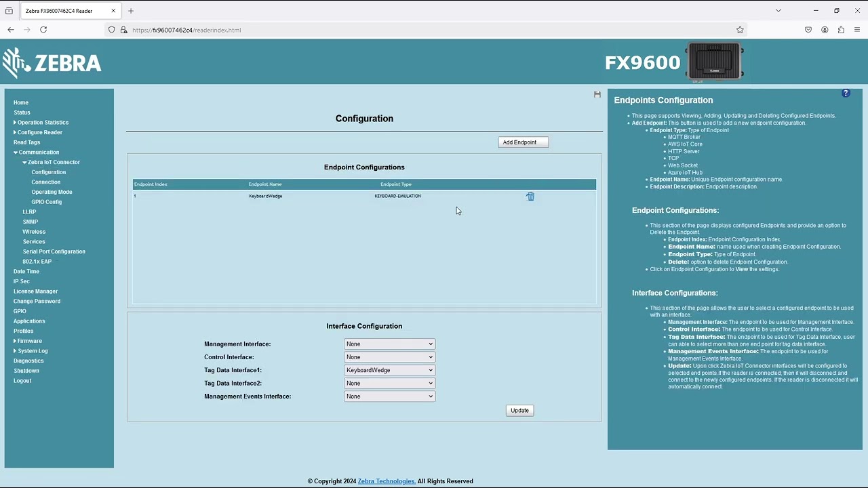The width and height of the screenshot is (868, 488).
Task: Delete the KeyboardWedge endpoint with trash icon
Action: tap(530, 197)
